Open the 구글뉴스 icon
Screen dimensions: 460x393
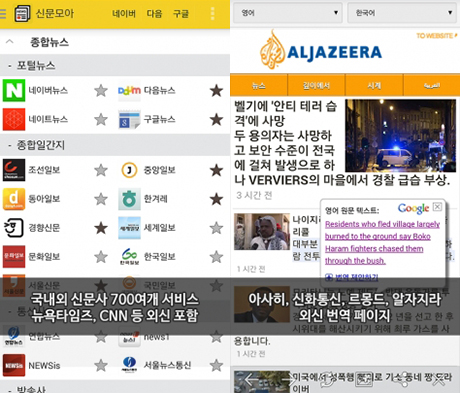coord(129,119)
